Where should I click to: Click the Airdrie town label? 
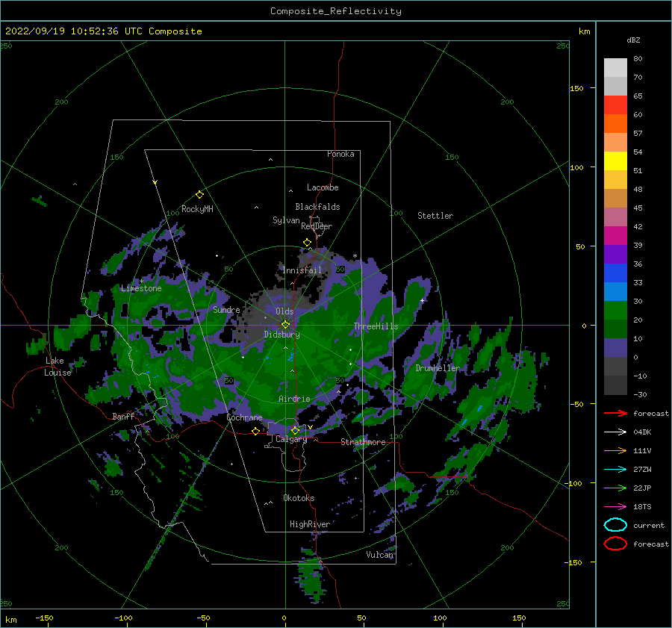294,399
